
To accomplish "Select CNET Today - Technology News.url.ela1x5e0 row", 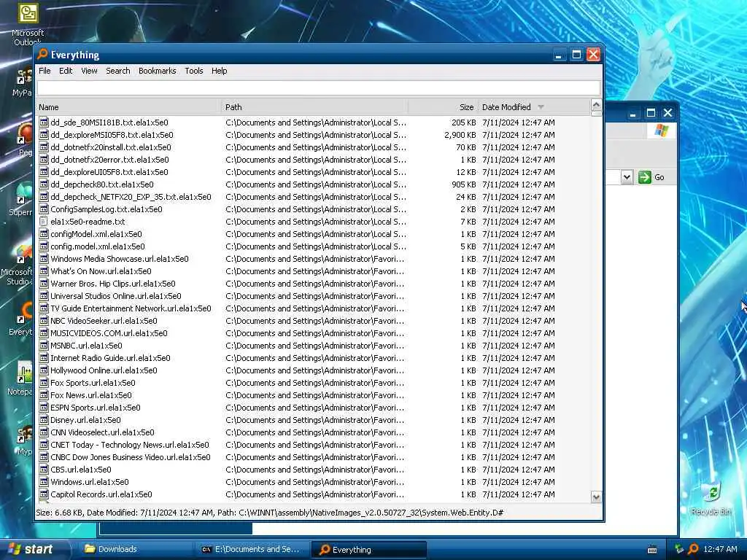I will (x=314, y=445).
